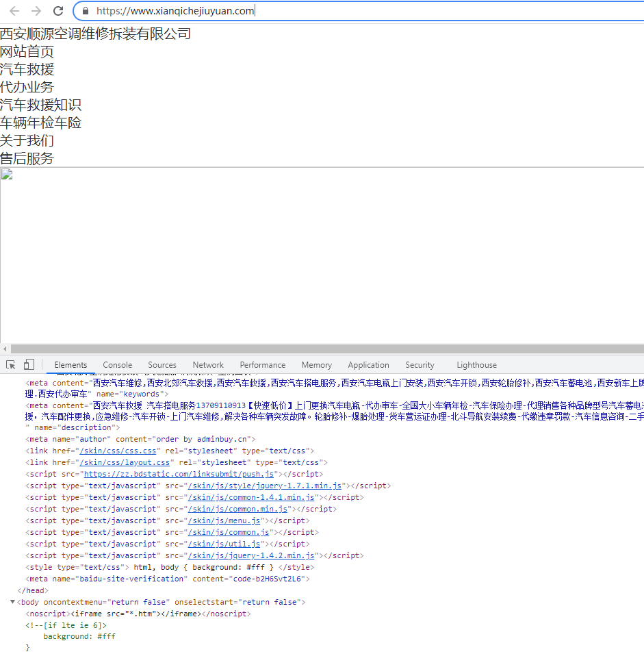
Task: Open the Application panel tab
Action: (368, 365)
